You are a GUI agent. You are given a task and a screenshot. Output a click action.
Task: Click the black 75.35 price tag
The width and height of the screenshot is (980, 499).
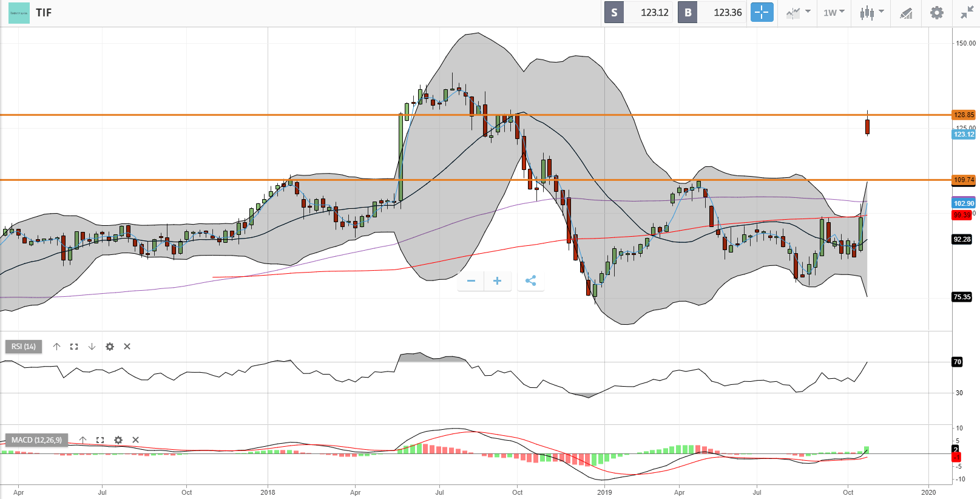tap(962, 297)
